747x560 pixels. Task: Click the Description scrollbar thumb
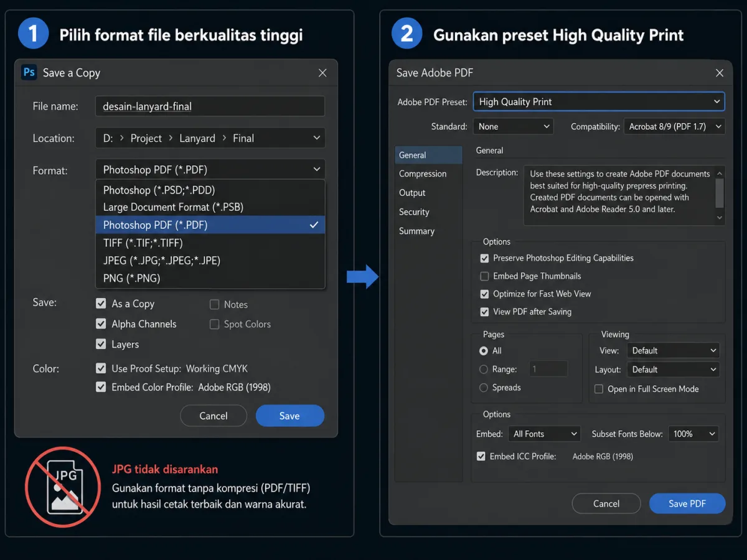[720, 193]
